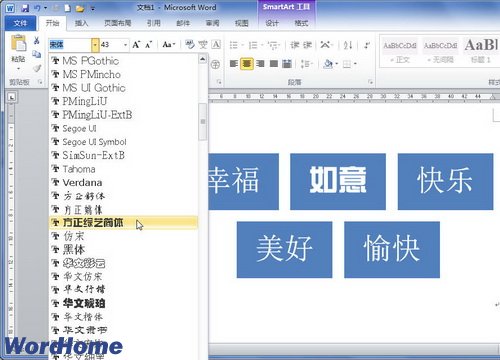
Task: Click the Character Border icon
Action: coord(216,44)
